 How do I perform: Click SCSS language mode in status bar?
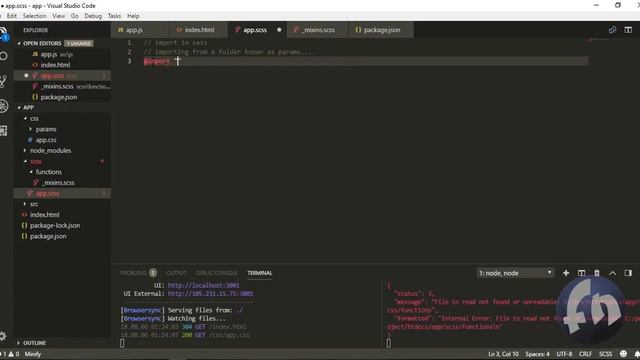(x=605, y=354)
